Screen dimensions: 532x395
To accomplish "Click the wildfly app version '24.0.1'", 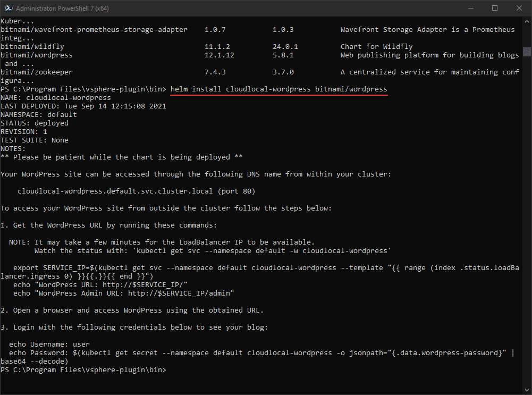I will tap(285, 46).
